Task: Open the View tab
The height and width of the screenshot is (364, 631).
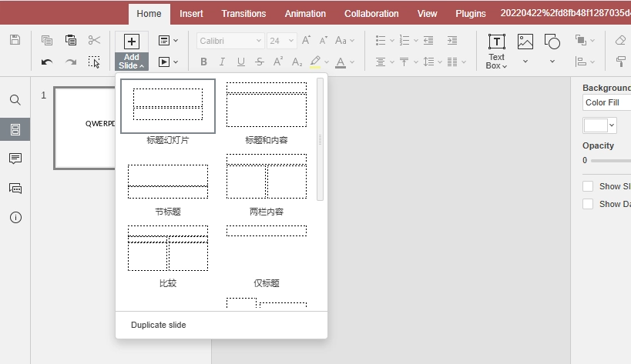Action: tap(427, 14)
